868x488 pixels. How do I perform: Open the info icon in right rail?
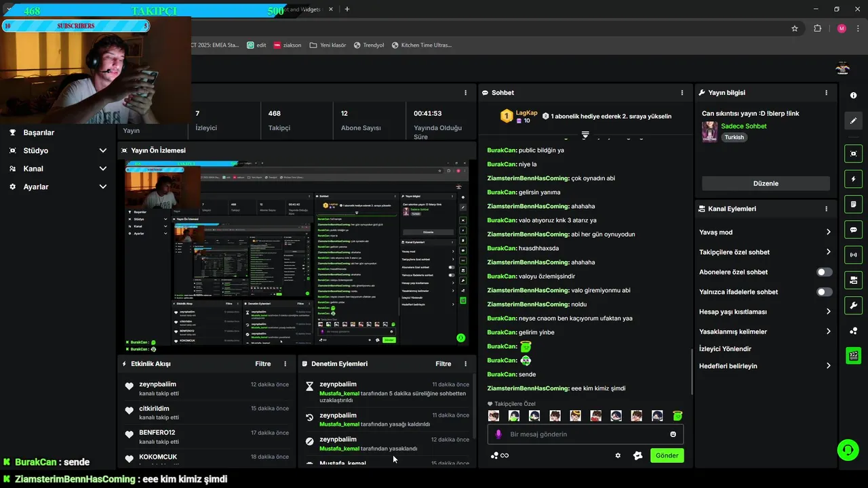pos(853,96)
